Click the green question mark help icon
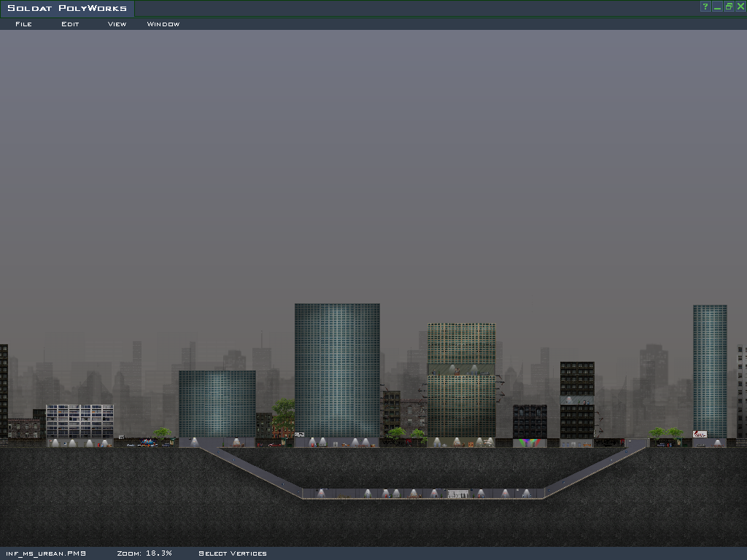Image resolution: width=747 pixels, height=560 pixels. click(x=705, y=7)
